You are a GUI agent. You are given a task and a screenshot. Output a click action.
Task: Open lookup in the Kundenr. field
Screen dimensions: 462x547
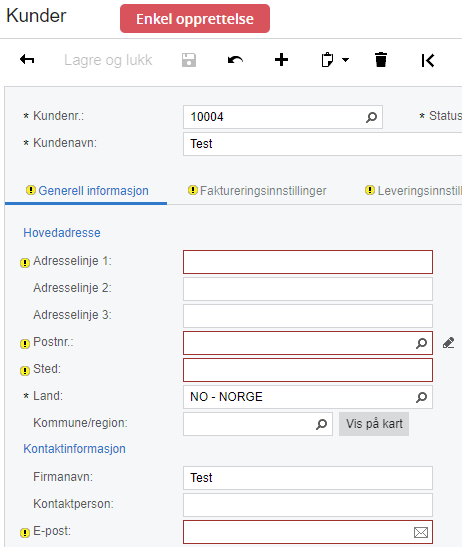[371, 117]
